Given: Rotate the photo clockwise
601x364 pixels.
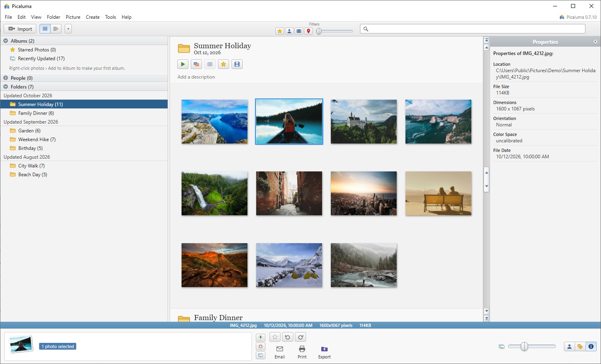Looking at the screenshot, I should (301, 337).
